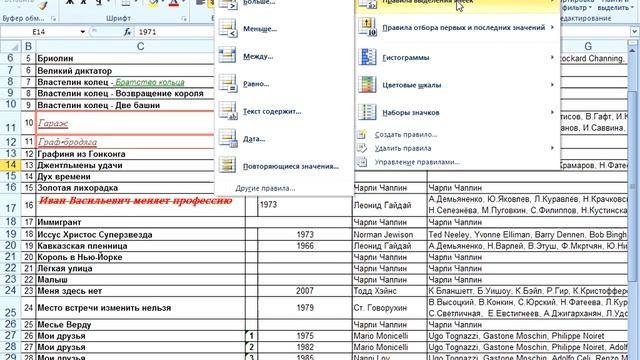
Task: Open the Name Box dropdown arrow
Action: click(x=82, y=32)
